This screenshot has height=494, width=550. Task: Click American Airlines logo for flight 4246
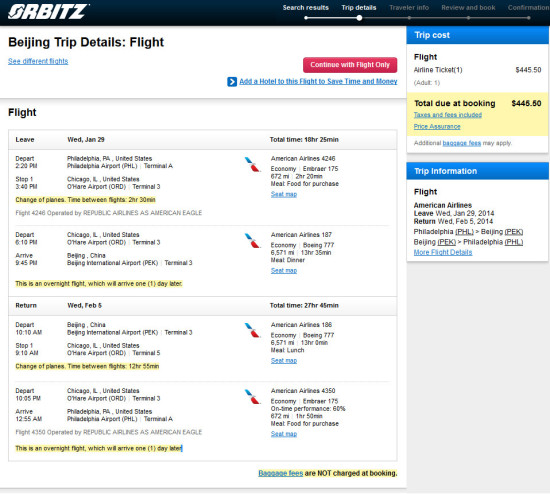(252, 165)
